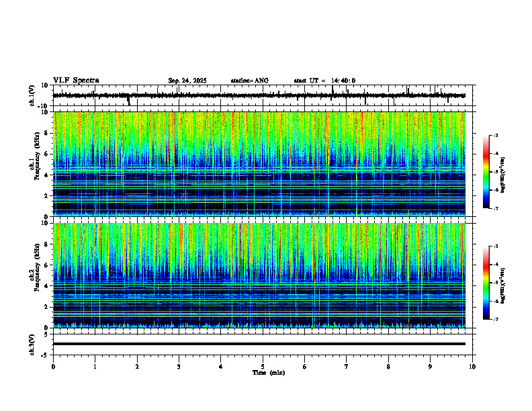
Task: Click tick label "8" on the time axis
Action: pos(388,367)
